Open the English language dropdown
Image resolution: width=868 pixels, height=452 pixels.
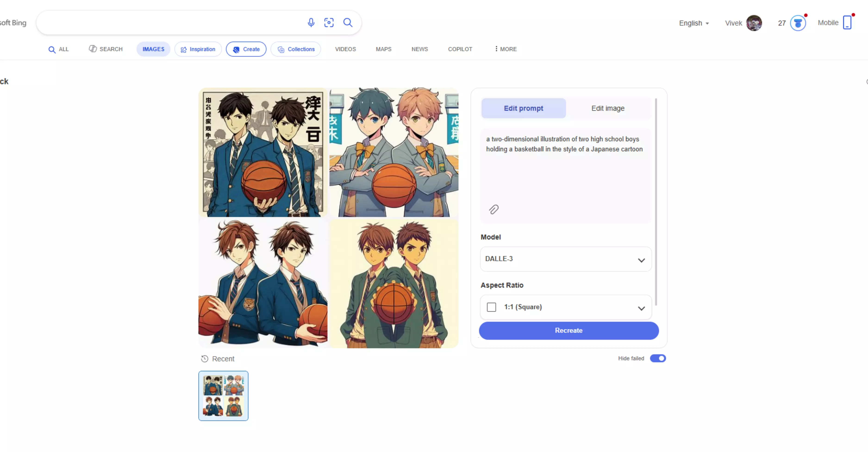click(x=694, y=23)
